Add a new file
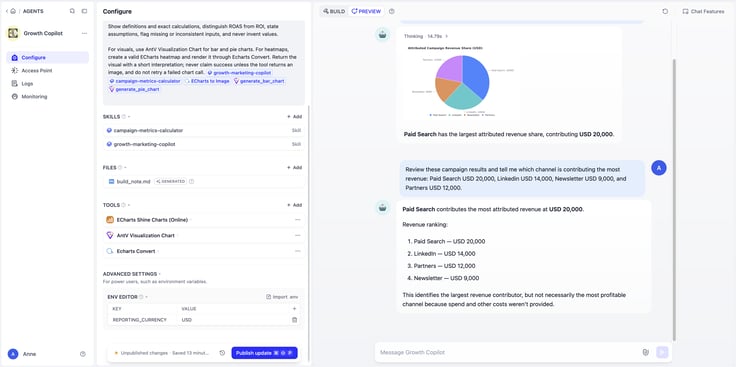736x367 pixels. [x=294, y=168]
